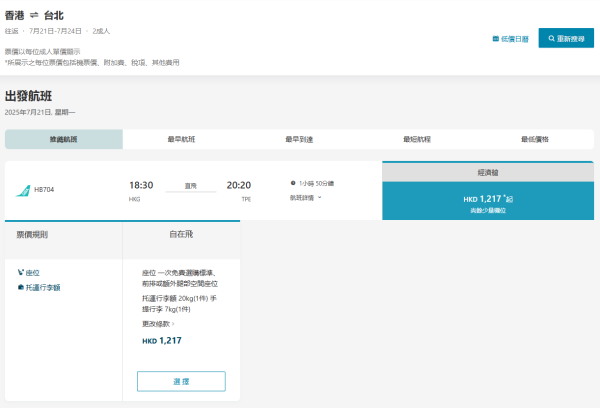Sort by 最短航程 tab

click(417, 139)
